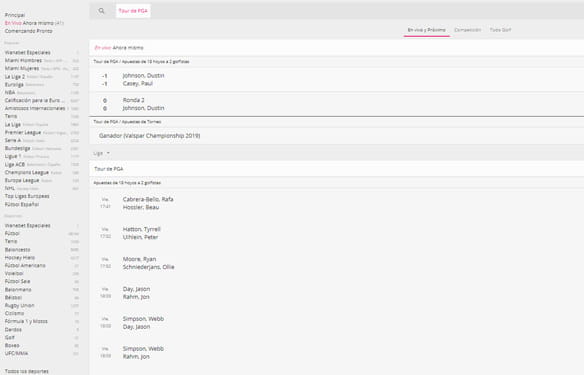Open Simpson, Webb vs Day, Jason match
The width and height of the screenshot is (584, 375).
(x=337, y=322)
